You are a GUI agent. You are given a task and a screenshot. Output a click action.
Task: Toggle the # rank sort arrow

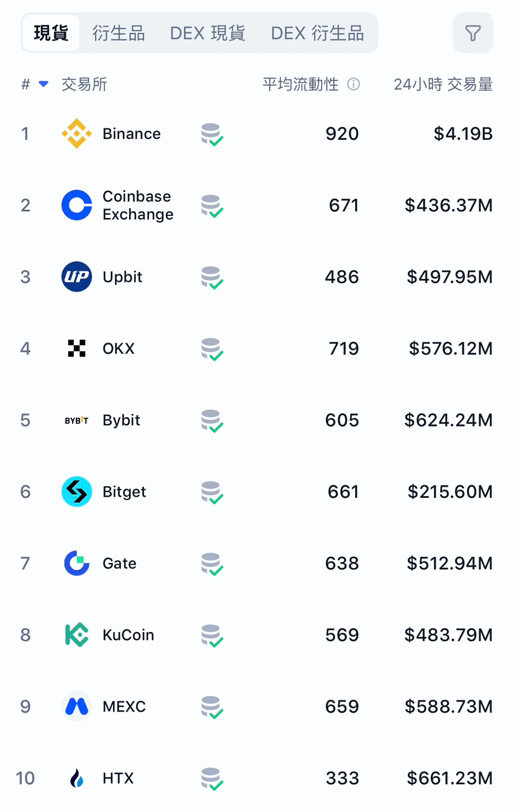click(43, 84)
